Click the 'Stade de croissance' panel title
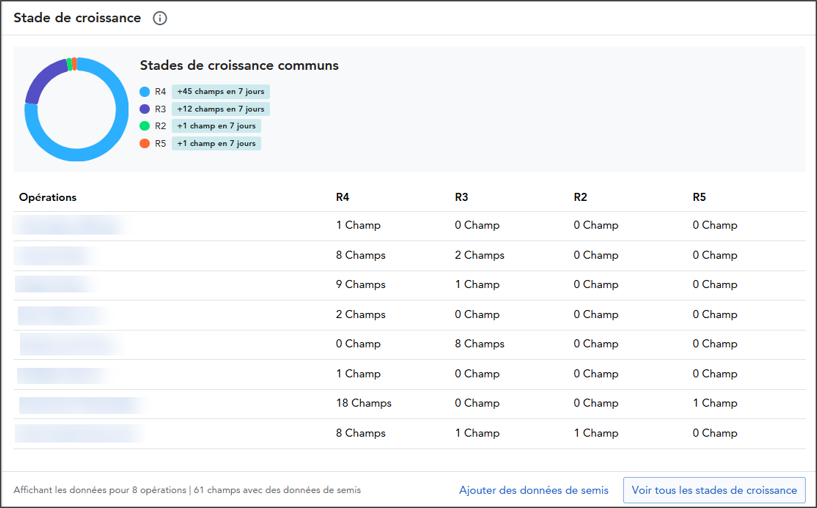This screenshot has height=508, width=817. click(77, 18)
